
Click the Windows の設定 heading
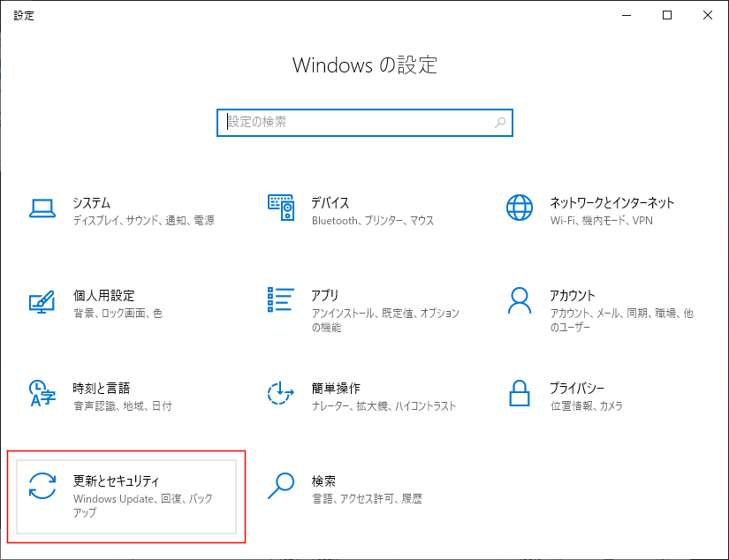365,65
